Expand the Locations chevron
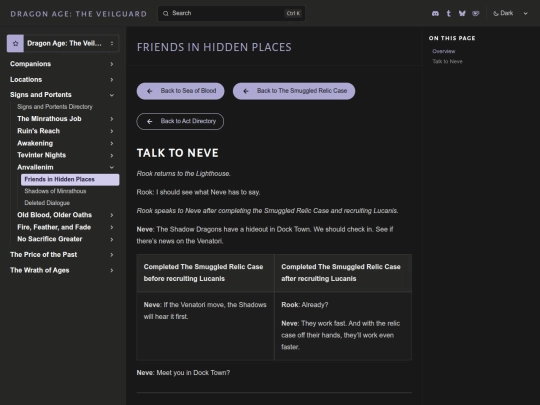Viewport: 540px width, 405px height. tap(112, 80)
